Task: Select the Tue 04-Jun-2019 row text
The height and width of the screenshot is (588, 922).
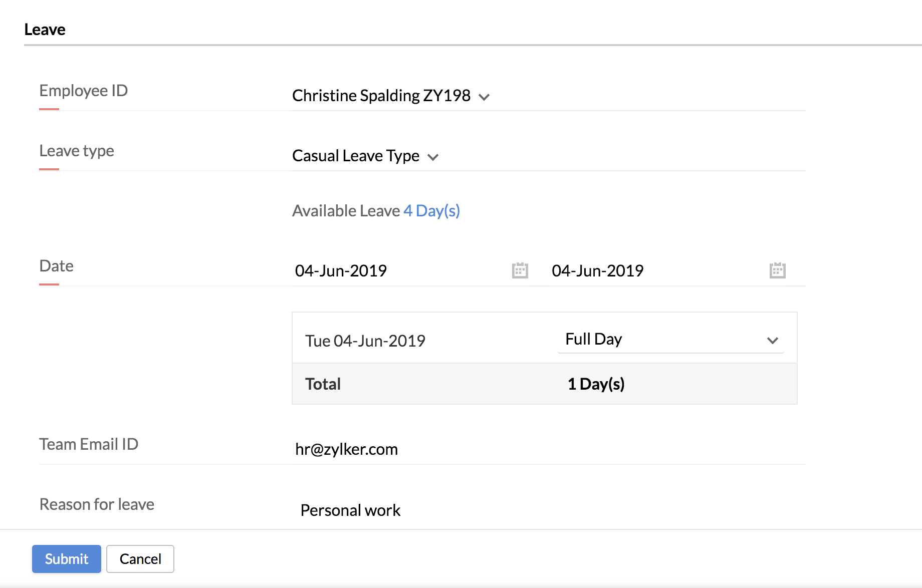Action: pos(365,341)
